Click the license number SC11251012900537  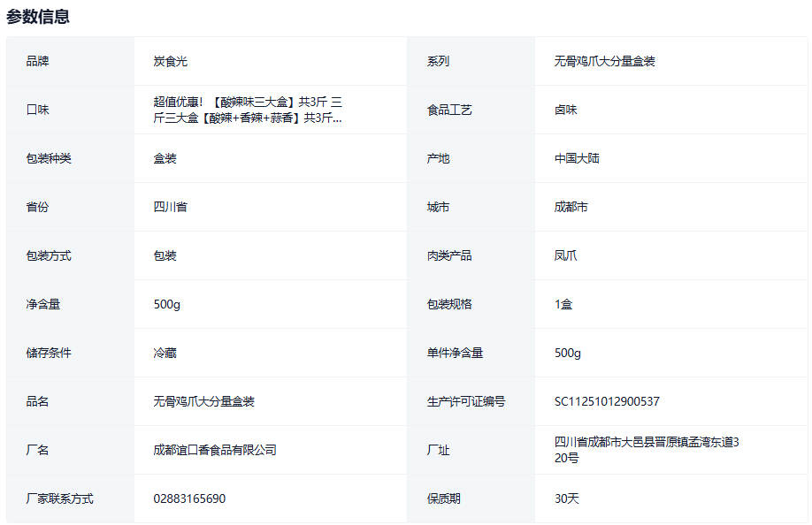(607, 401)
